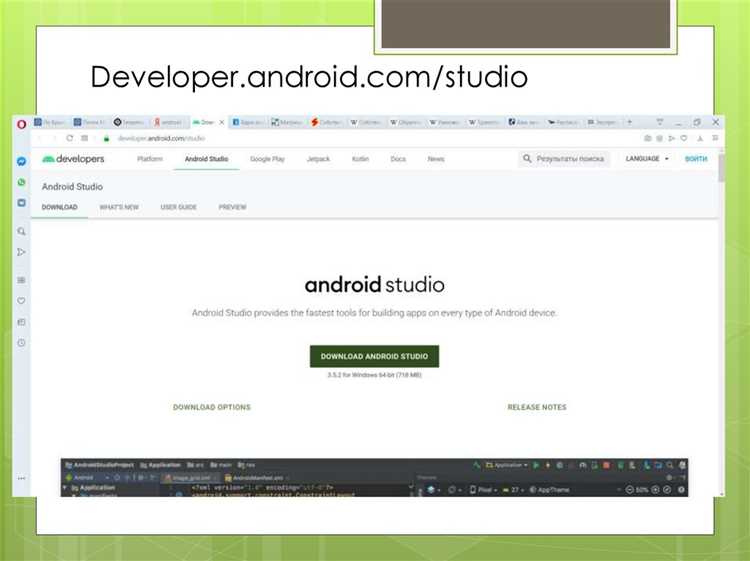Open Application run config dropdown in IDE image
750x561 pixels.
(507, 465)
